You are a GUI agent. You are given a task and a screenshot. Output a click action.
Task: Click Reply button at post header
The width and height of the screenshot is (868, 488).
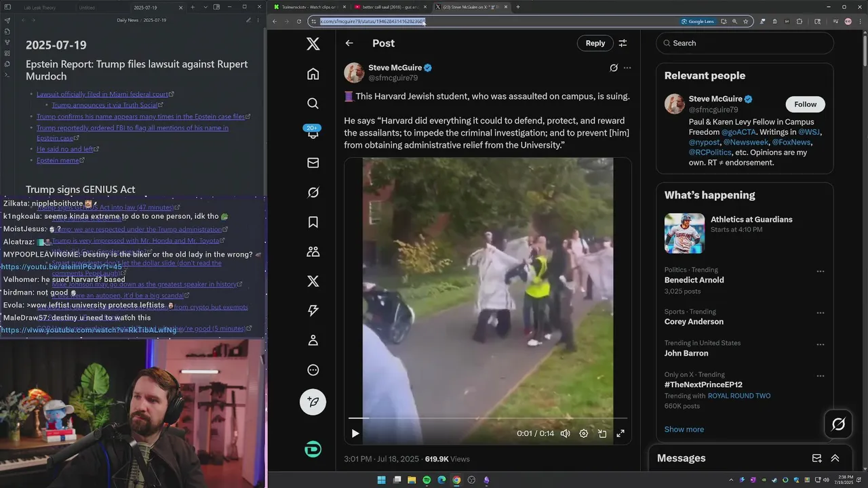595,43
